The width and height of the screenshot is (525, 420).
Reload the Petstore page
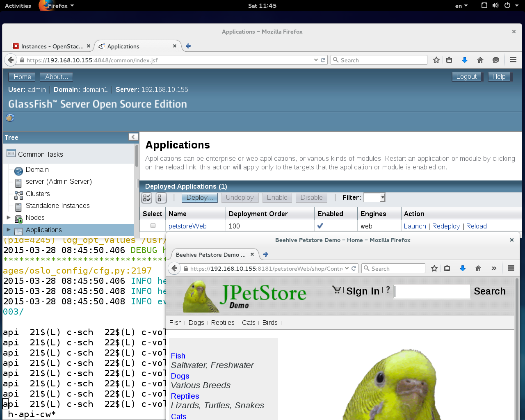pyautogui.click(x=354, y=268)
